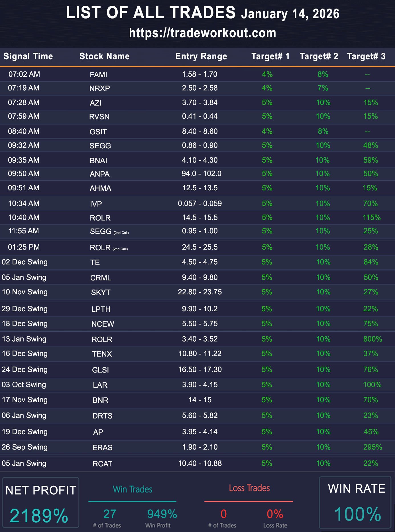Viewport: 395px width, 532px height.
Task: Click the NRXP ticker in the list
Action: pos(99,88)
